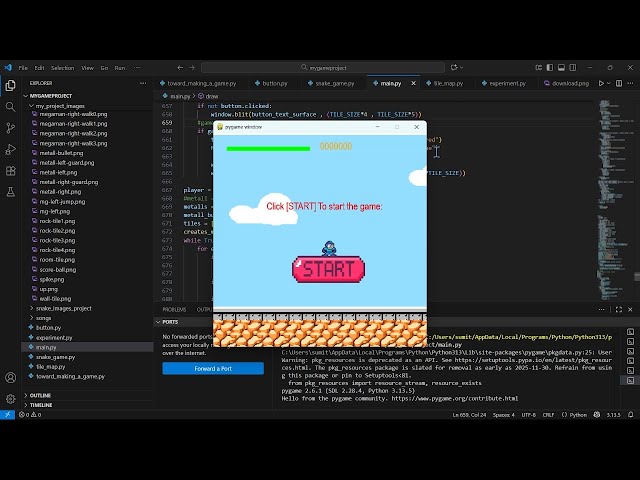The image size is (640, 480).
Task: Open the Selection menu
Action: pyautogui.click(x=62, y=68)
